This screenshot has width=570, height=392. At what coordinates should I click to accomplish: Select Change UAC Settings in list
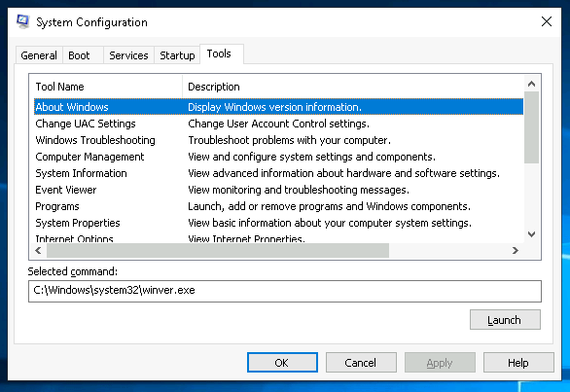point(278,124)
